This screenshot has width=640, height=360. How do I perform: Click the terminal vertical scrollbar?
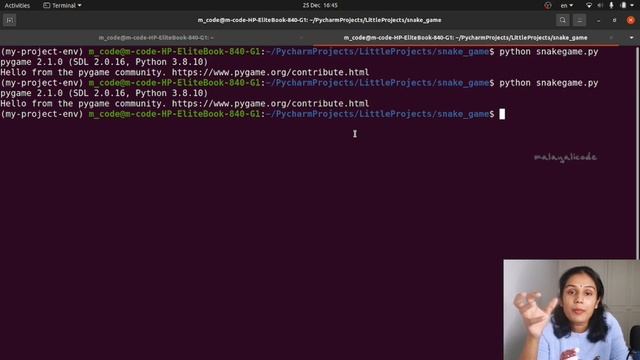(x=637, y=153)
